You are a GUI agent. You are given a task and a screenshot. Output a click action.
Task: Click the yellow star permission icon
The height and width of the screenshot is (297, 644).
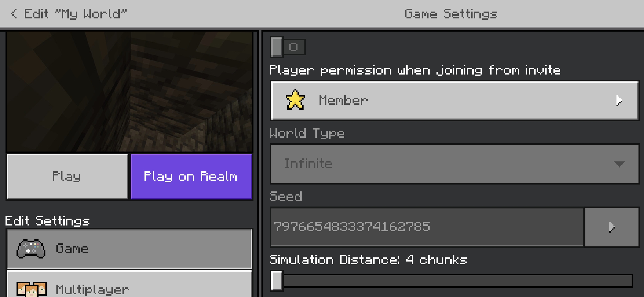pyautogui.click(x=295, y=100)
